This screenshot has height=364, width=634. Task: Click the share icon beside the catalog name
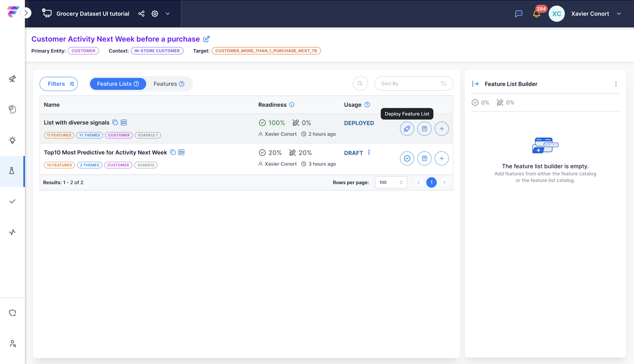pyautogui.click(x=141, y=13)
